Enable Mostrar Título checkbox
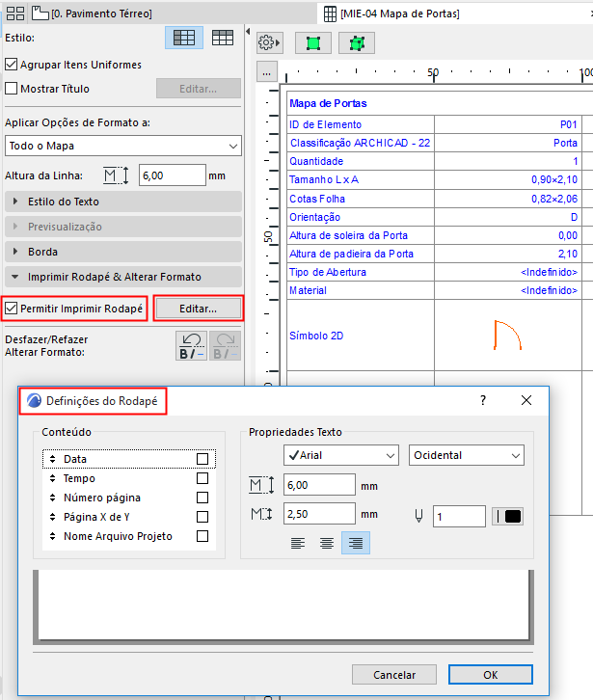Image resolution: width=593 pixels, height=700 pixels. pos(12,89)
